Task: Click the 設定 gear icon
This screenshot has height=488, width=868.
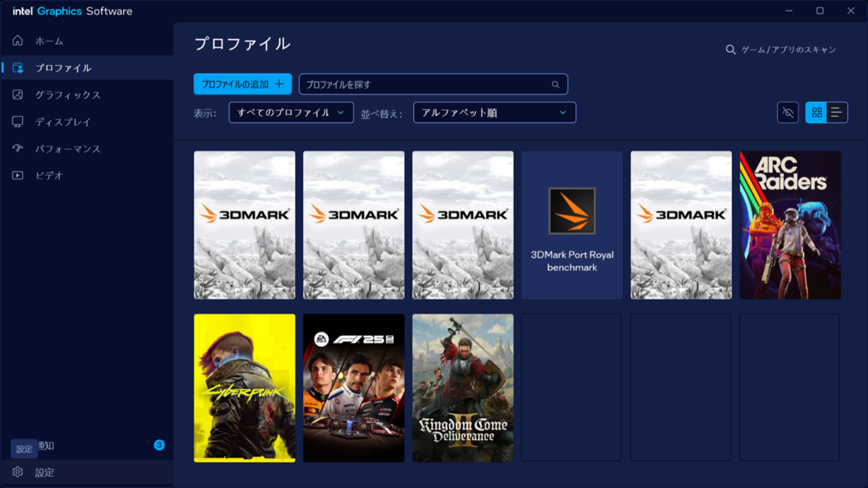Action: point(18,472)
